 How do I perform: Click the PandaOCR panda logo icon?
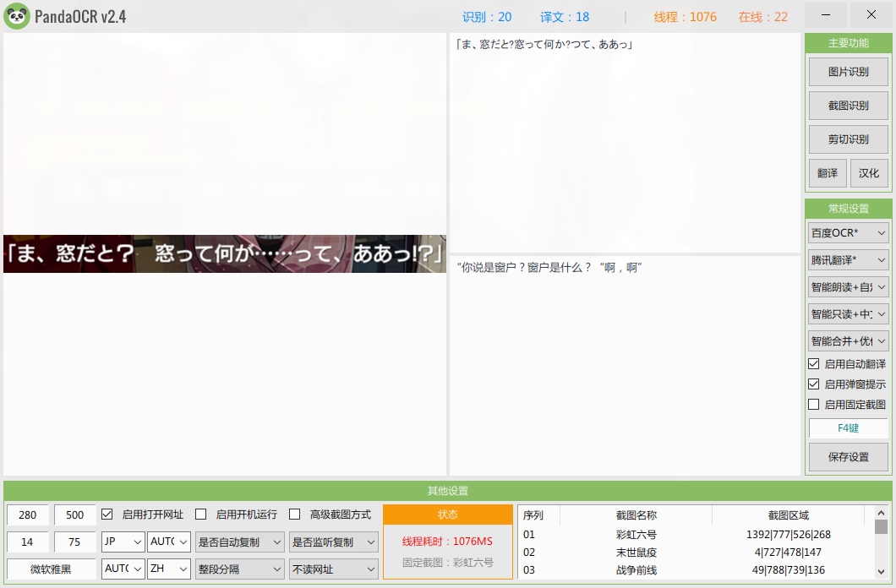click(18, 14)
